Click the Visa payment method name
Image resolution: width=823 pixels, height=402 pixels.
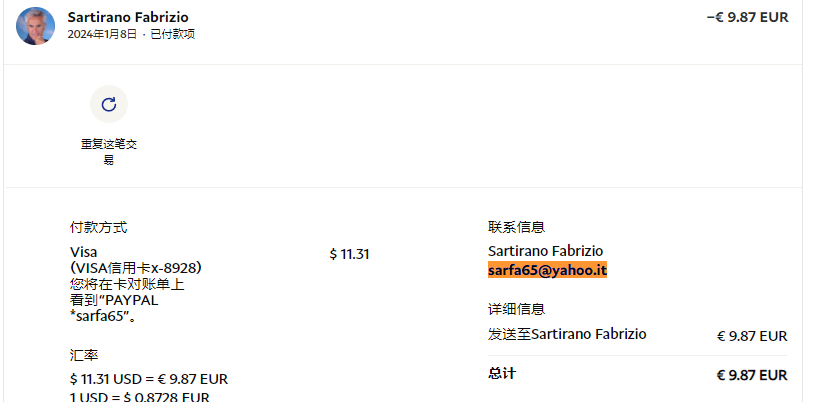[x=84, y=252]
